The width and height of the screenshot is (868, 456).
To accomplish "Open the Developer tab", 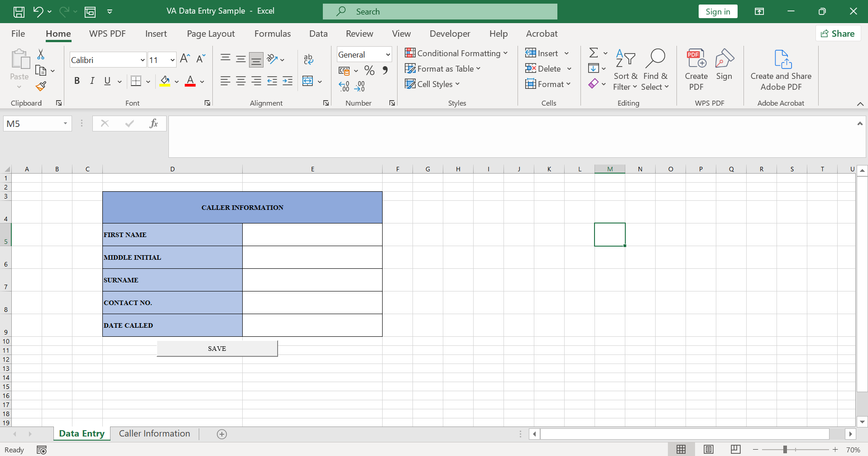I will click(x=450, y=34).
